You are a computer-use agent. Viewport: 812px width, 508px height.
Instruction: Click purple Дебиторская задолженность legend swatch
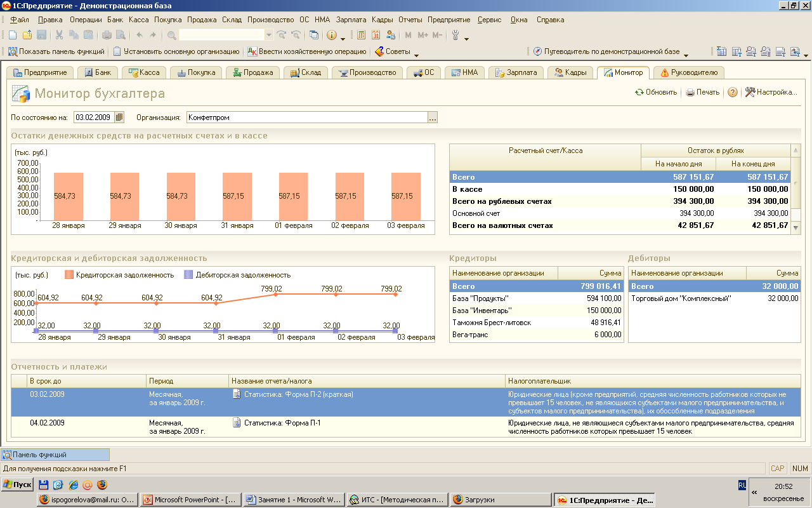tap(188, 275)
